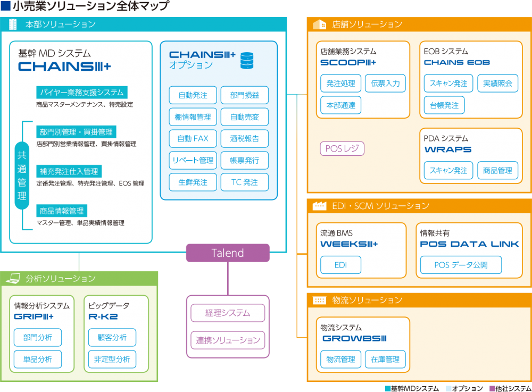This screenshot has height=392, width=532.
Task: Click 単品分析 under GRIPⅢ+
Action: click(38, 359)
